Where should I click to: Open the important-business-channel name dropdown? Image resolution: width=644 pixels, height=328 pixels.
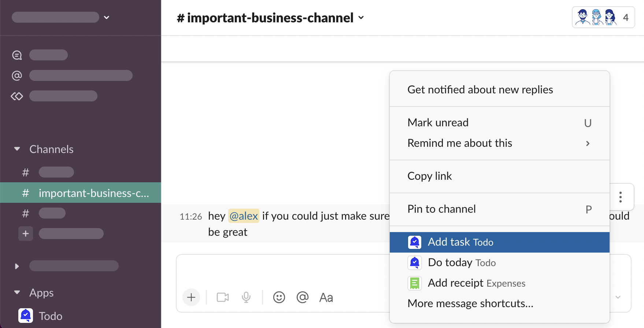click(270, 18)
